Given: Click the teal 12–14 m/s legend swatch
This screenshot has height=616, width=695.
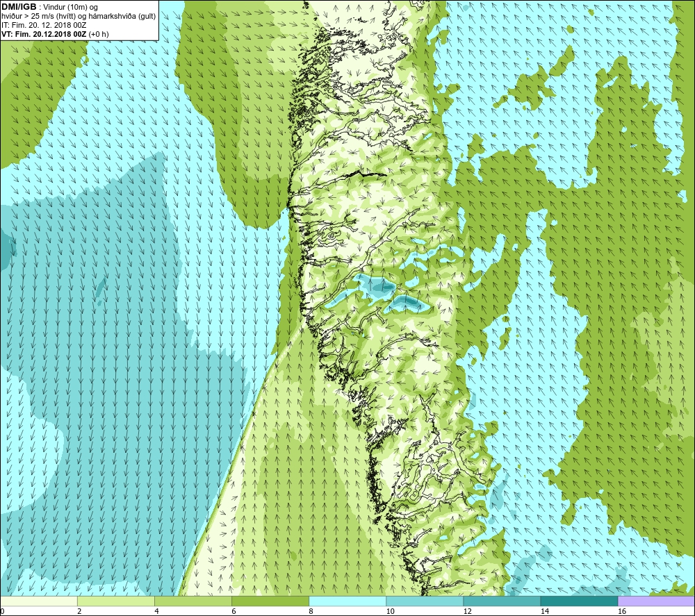Looking at the screenshot, I should point(502,601).
